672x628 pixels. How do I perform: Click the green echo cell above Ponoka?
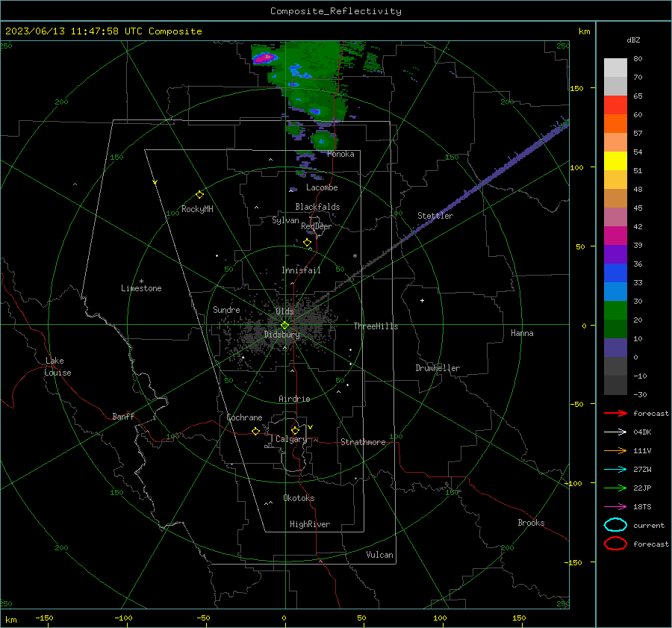tap(323, 140)
